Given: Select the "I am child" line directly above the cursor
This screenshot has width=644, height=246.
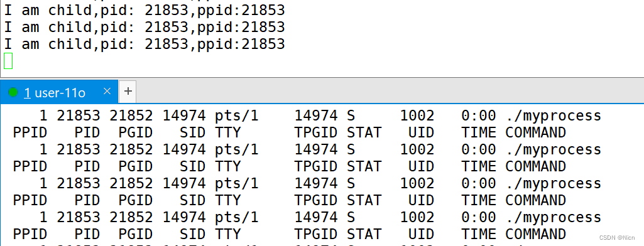Looking at the screenshot, I should point(144,44).
